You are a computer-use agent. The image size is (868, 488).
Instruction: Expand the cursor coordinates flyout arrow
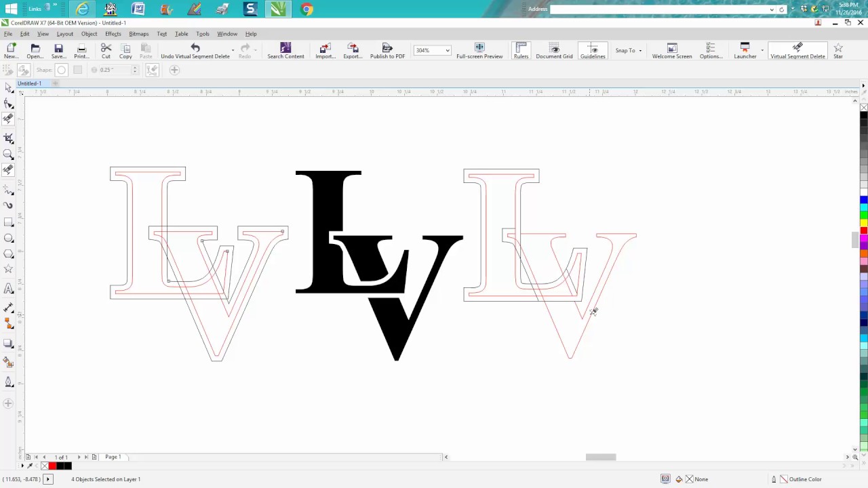(x=47, y=479)
